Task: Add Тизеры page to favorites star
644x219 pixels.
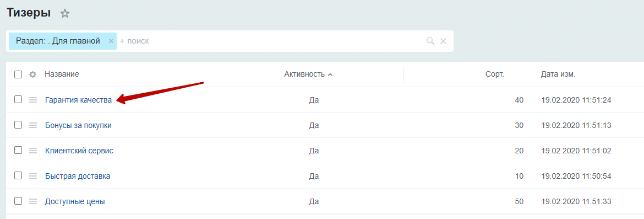Action: click(65, 14)
